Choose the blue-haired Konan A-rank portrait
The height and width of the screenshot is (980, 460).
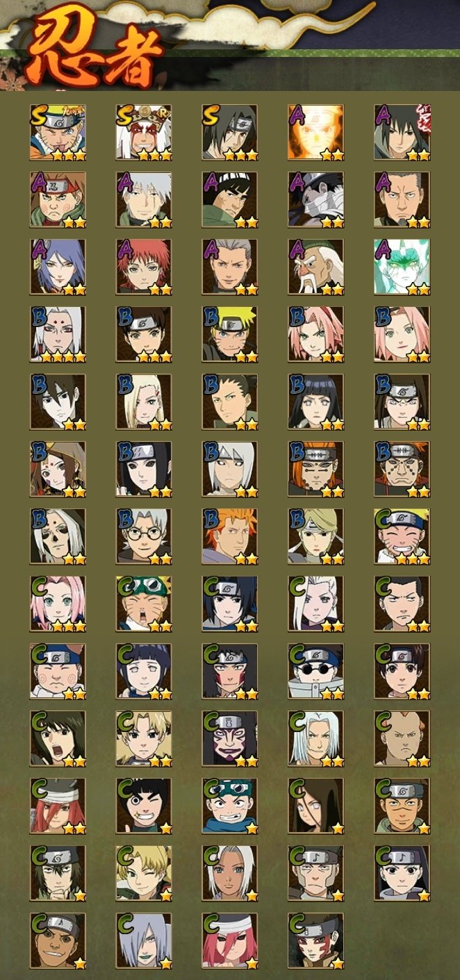[58, 267]
